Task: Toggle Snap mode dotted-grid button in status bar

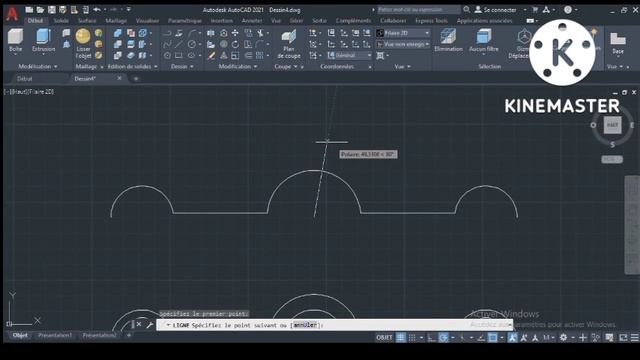Action: 412,338
